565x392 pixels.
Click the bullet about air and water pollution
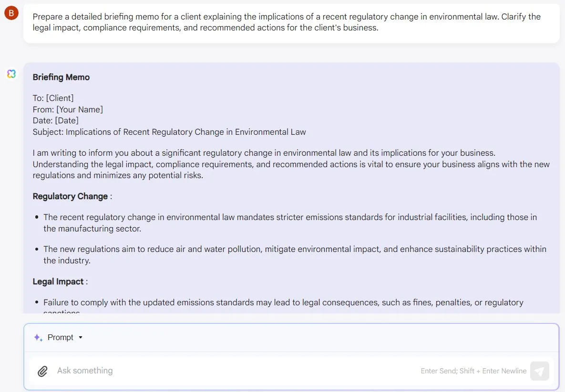(295, 255)
